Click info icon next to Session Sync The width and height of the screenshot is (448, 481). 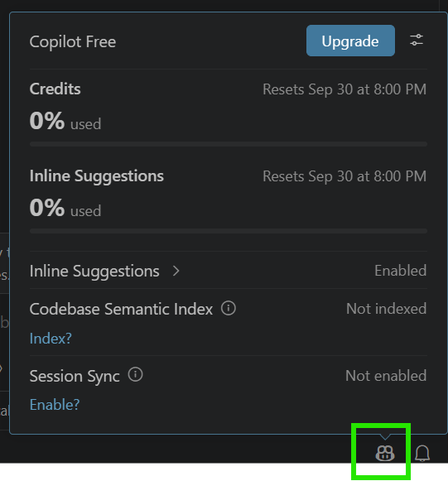click(x=135, y=374)
